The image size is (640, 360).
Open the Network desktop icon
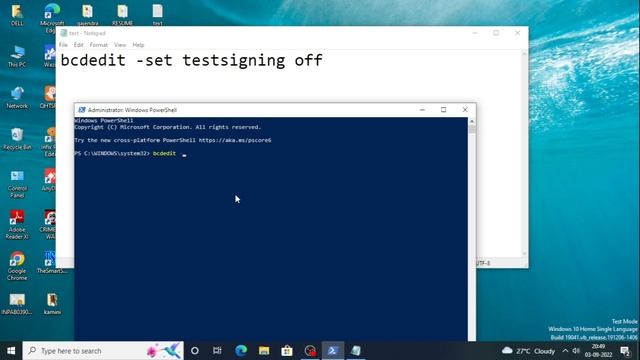pos(17,98)
